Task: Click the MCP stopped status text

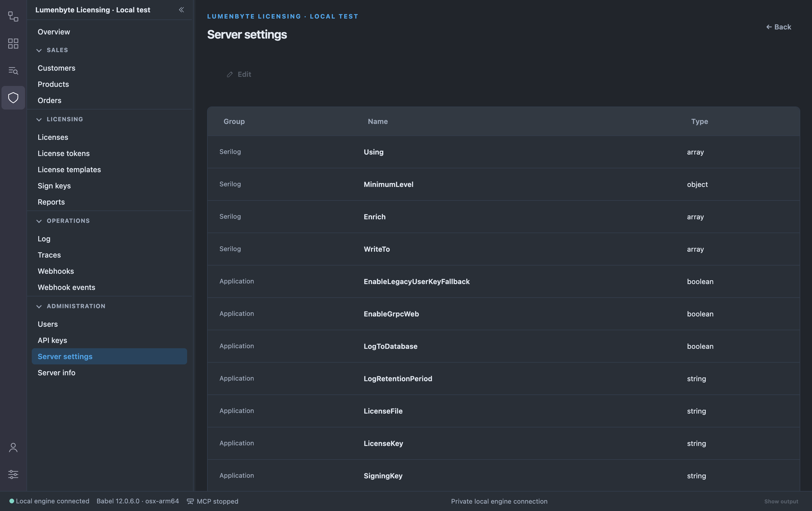Action: coord(217,501)
